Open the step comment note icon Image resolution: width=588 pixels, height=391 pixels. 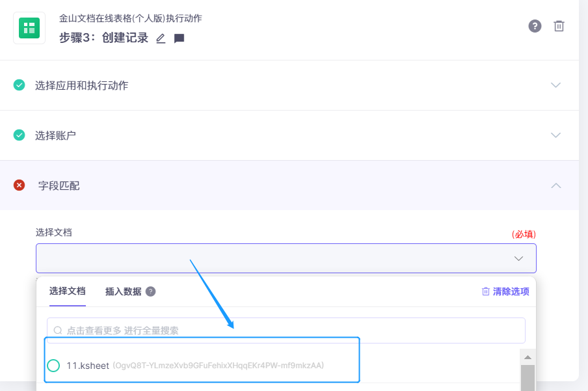pyautogui.click(x=180, y=38)
